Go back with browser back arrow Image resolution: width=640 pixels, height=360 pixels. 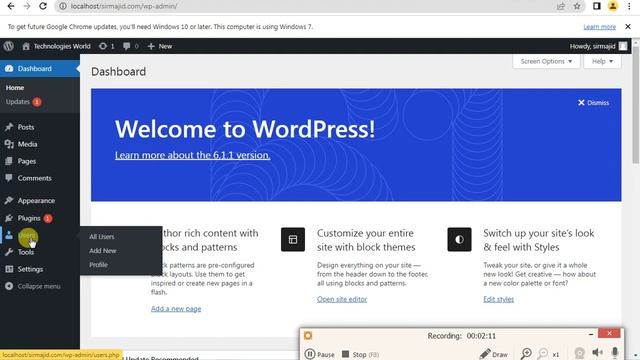pos(11,6)
